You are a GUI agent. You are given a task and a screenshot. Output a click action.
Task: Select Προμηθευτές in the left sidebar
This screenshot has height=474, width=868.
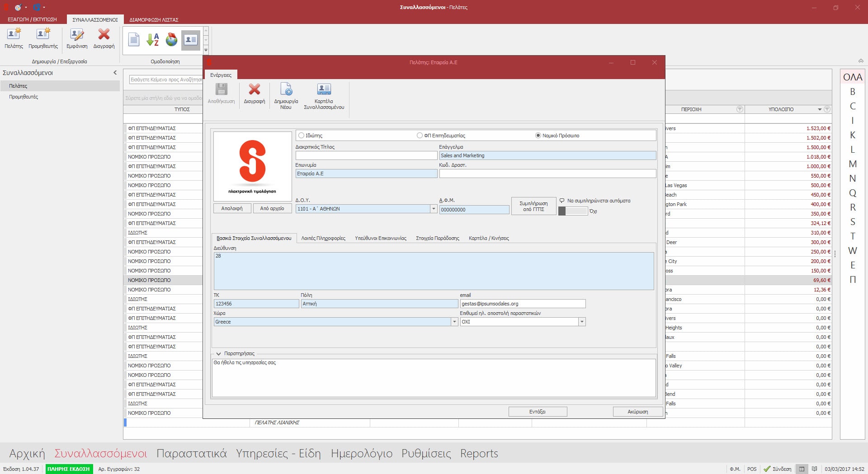pyautogui.click(x=24, y=97)
